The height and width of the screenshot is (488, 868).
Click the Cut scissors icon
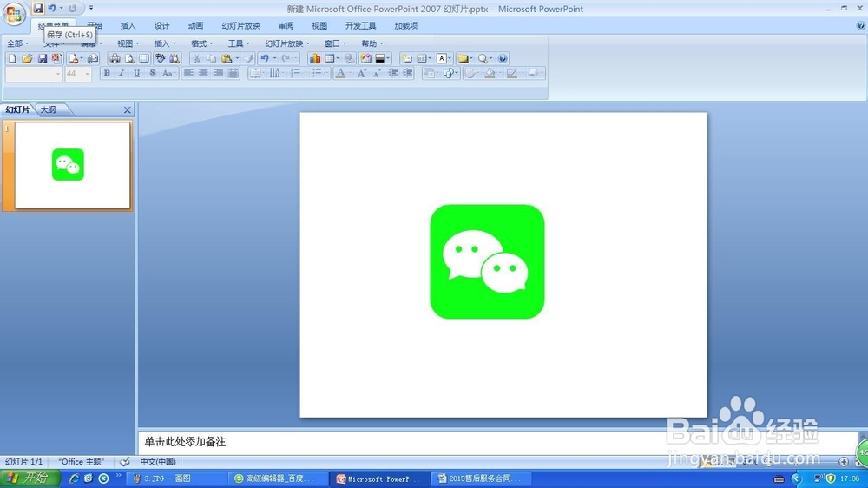(196, 58)
